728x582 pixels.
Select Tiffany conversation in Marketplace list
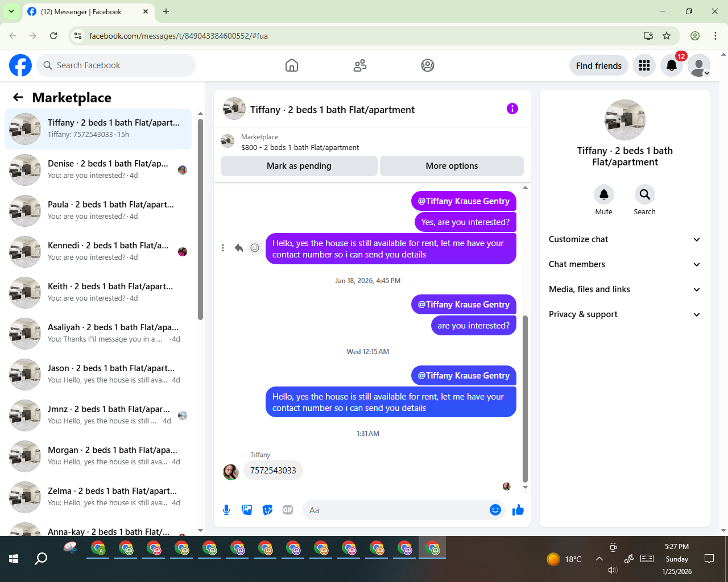(98, 129)
